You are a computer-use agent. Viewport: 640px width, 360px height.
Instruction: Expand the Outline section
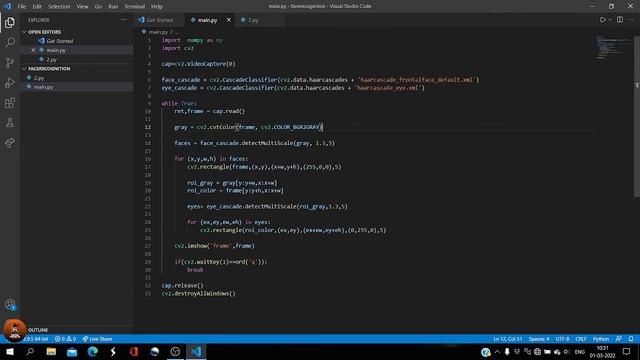38,330
